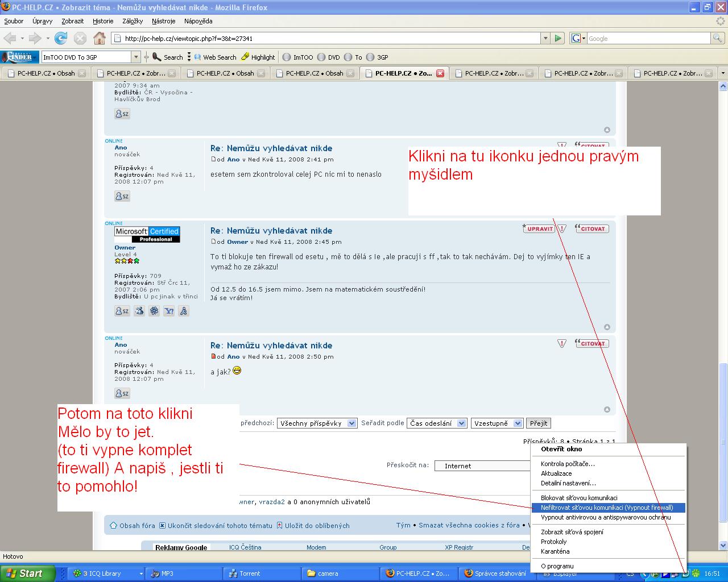
Task: Click into the Google search field
Action: 648,38
